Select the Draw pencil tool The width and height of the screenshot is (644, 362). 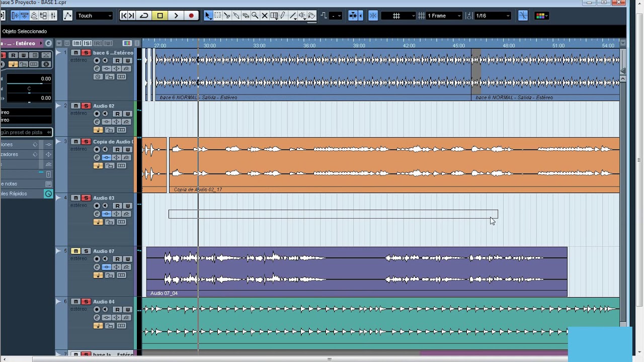(283, 16)
